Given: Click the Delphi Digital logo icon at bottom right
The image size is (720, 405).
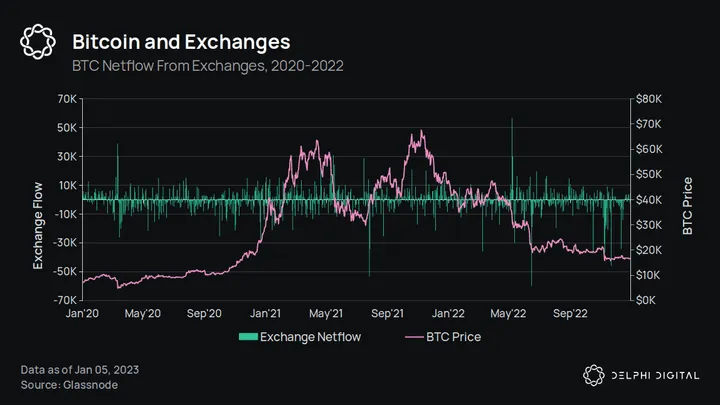Looking at the screenshot, I should click(592, 375).
